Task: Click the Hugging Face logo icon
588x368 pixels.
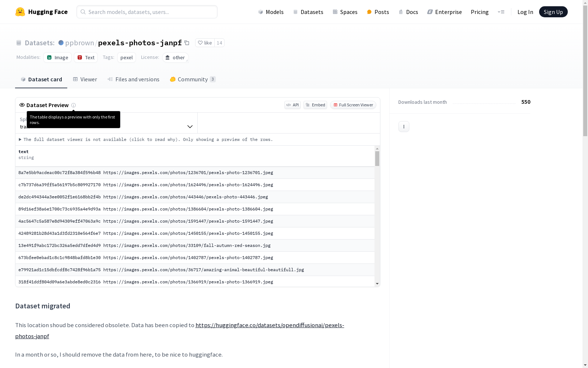Action: click(x=20, y=12)
